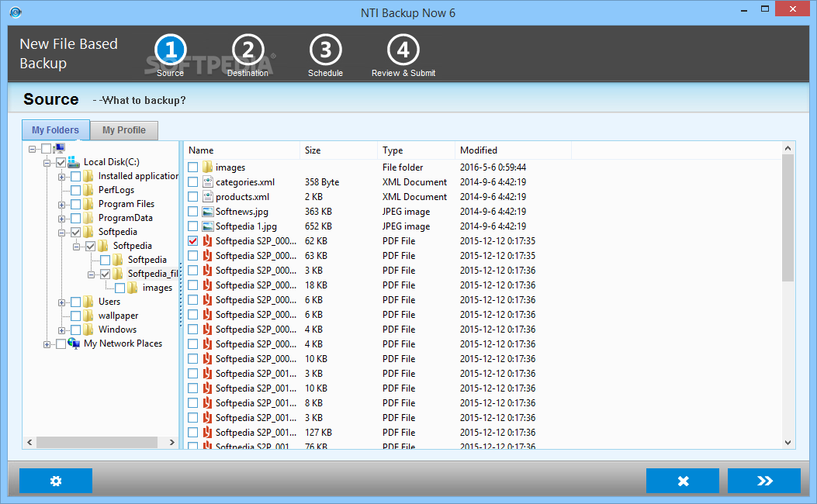
Task: Select the Softpedia 1.jpg file name
Action: click(x=247, y=226)
